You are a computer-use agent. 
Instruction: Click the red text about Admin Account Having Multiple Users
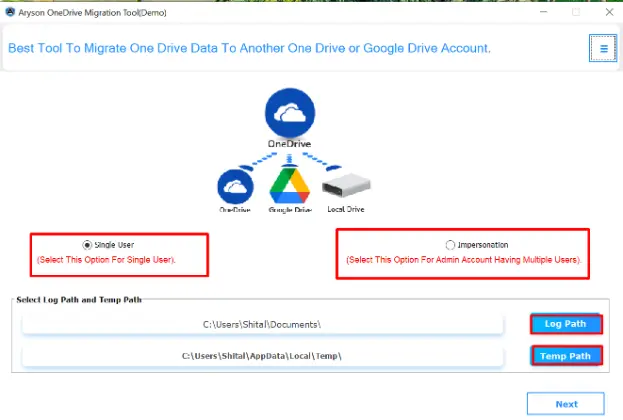click(463, 260)
